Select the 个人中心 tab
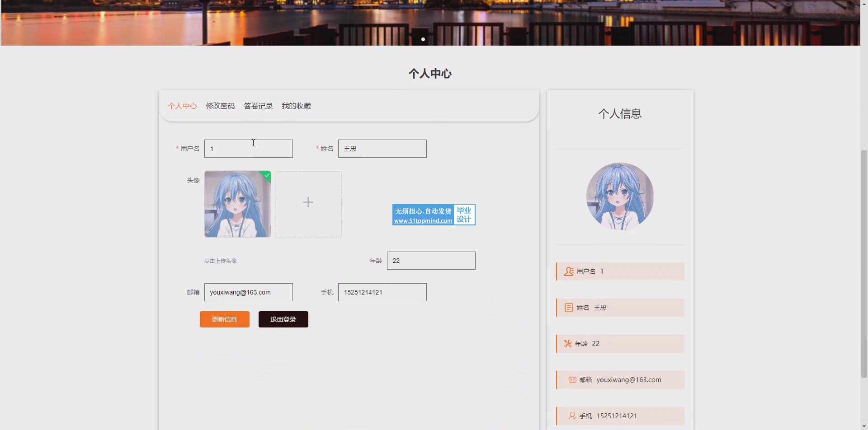868x430 pixels. 182,106
